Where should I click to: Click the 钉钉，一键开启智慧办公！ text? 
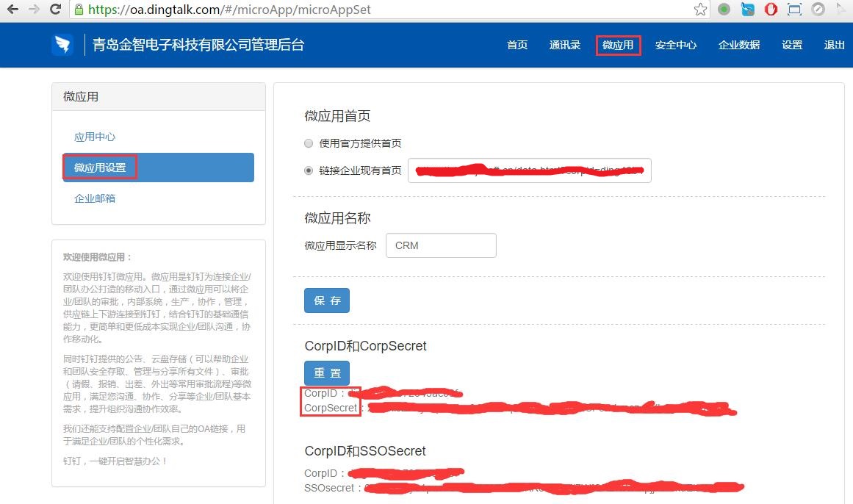115,461
